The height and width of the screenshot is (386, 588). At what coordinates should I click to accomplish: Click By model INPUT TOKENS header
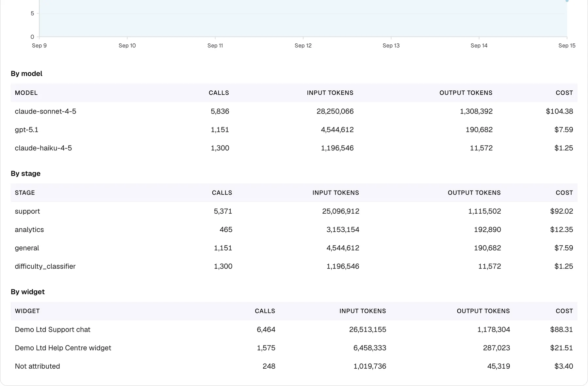[x=330, y=93]
